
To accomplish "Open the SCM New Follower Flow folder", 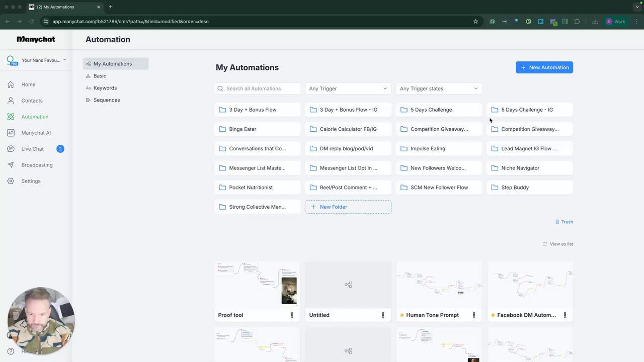I will (x=439, y=188).
